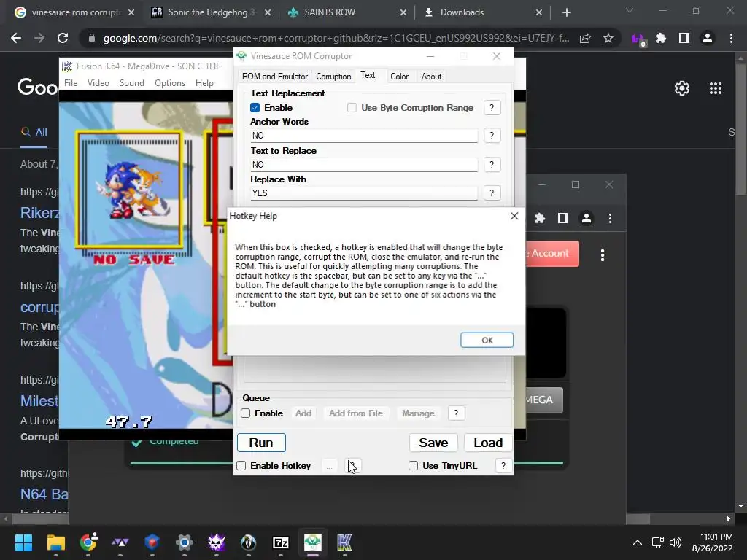The width and height of the screenshot is (747, 560).
Task: Open the Corruption tab
Action: click(333, 76)
